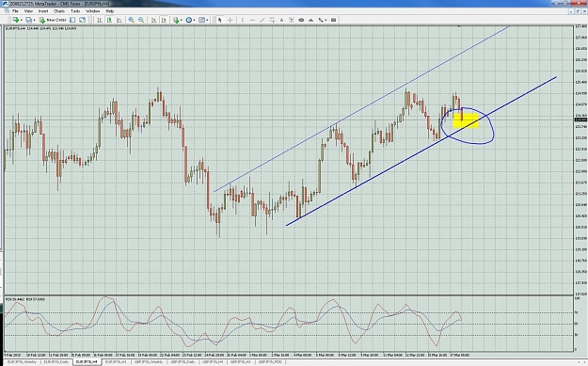This screenshot has width=588, height=366.
Task: Switch to the EURJPY,Weekly chart tab
Action: click(x=23, y=362)
